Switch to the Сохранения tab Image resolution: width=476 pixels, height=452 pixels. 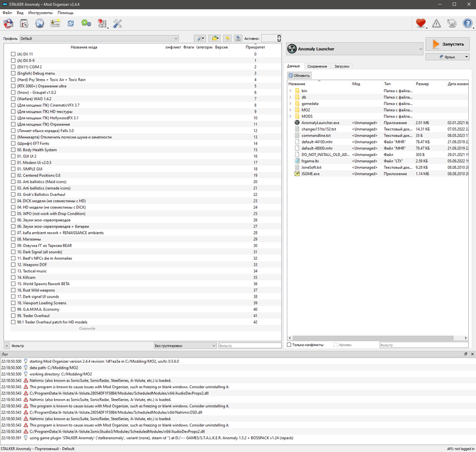(317, 66)
